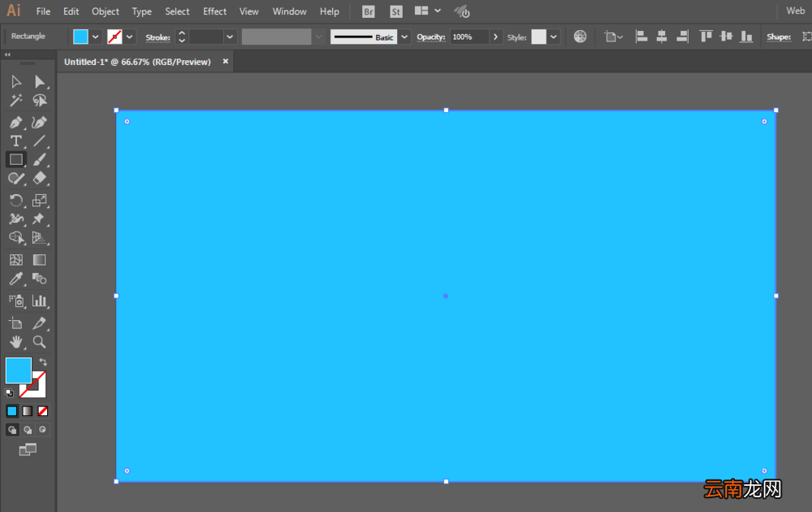Select the Curvature tool
This screenshot has width=812, height=512.
pyautogui.click(x=39, y=122)
